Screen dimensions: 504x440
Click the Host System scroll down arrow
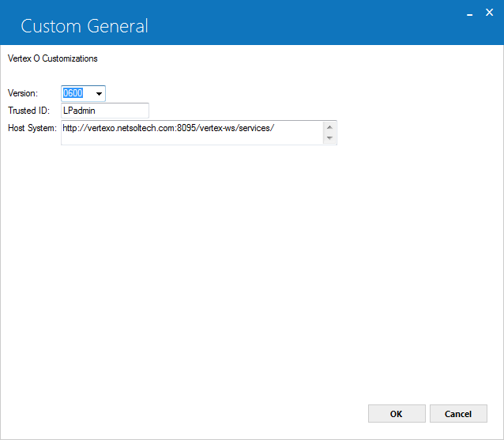(329, 138)
